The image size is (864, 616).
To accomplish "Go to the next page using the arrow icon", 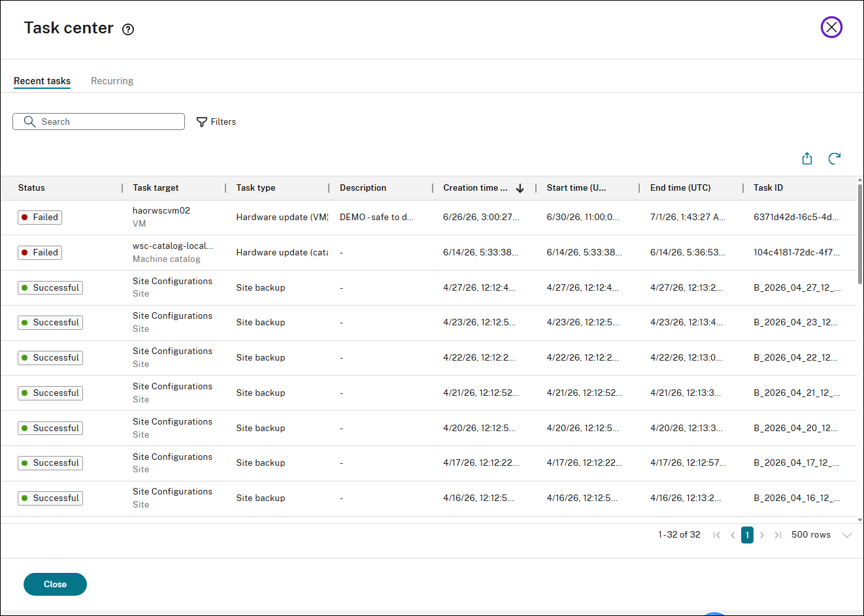I will (762, 535).
